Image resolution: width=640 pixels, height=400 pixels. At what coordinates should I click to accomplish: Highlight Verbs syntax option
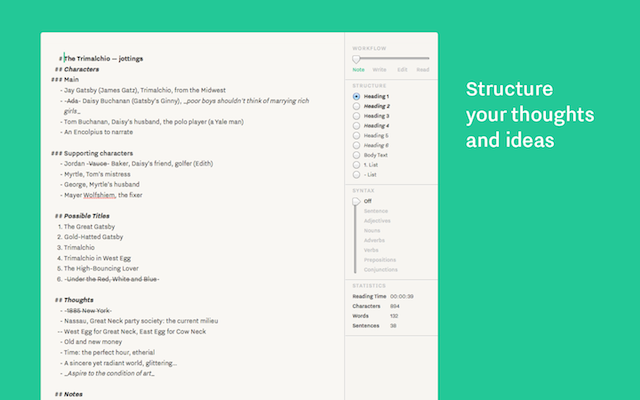pyautogui.click(x=371, y=250)
